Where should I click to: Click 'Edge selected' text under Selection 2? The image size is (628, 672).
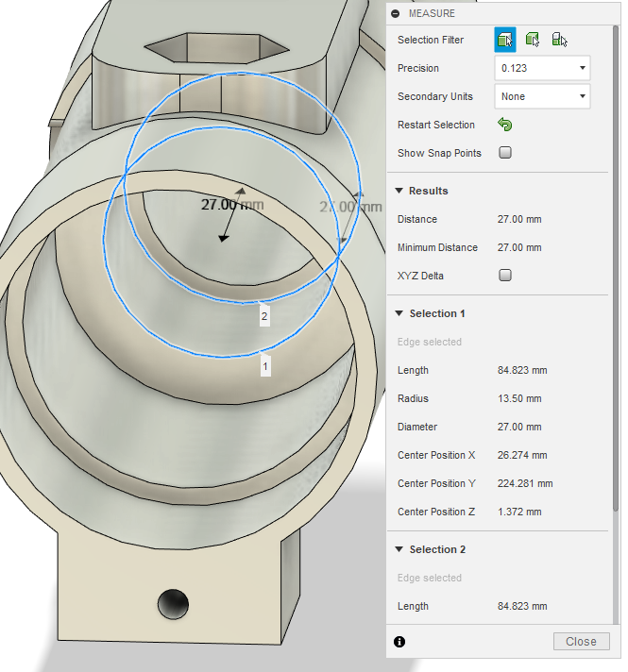pos(430,578)
